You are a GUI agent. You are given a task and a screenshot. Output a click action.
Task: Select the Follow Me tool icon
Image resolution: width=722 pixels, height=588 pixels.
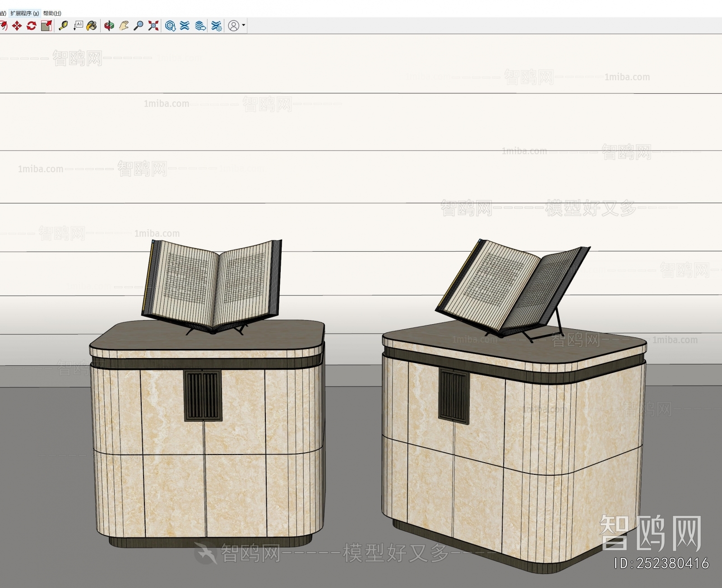coord(3,26)
